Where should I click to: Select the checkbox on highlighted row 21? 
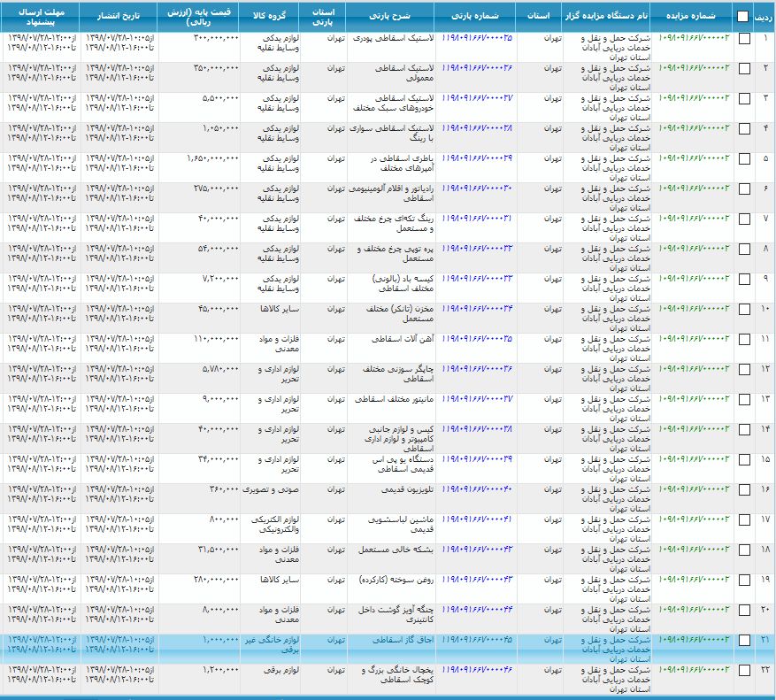tap(744, 640)
